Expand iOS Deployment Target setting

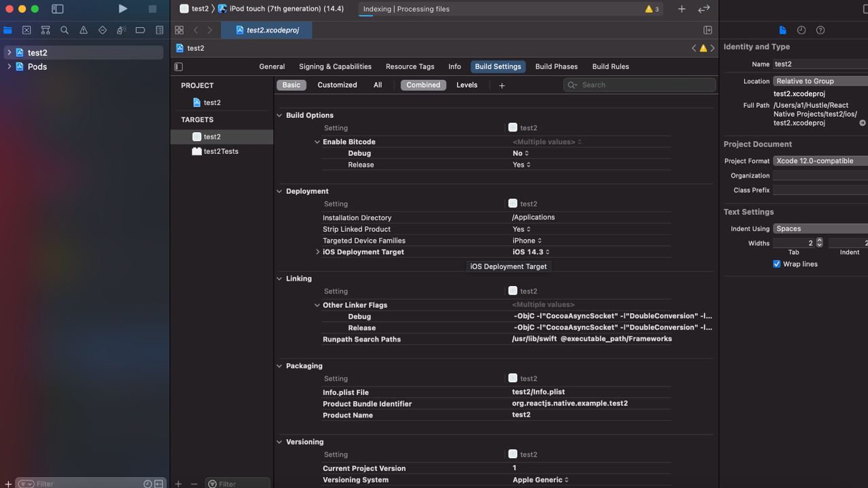pos(317,251)
